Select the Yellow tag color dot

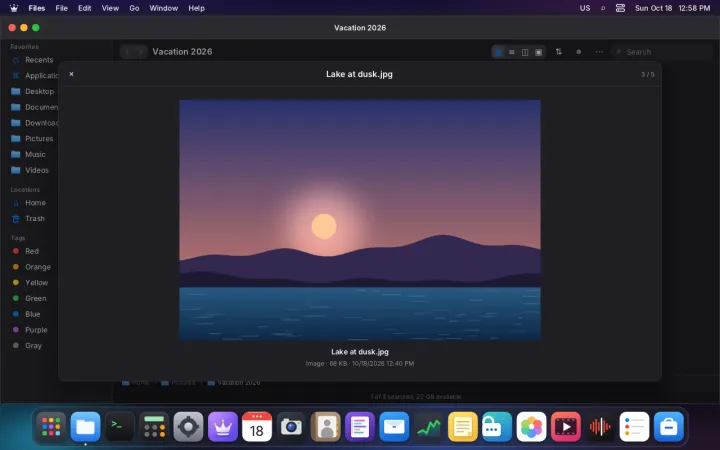click(16, 282)
